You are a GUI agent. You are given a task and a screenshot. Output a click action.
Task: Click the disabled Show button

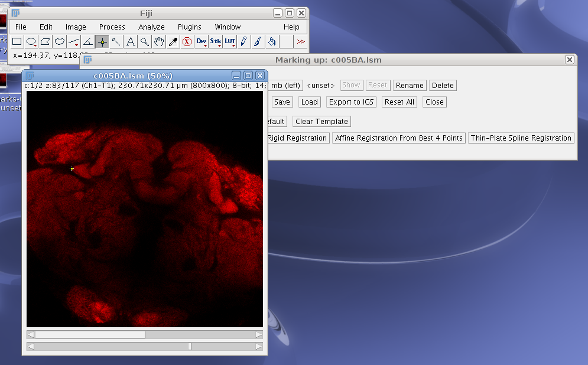click(x=352, y=85)
